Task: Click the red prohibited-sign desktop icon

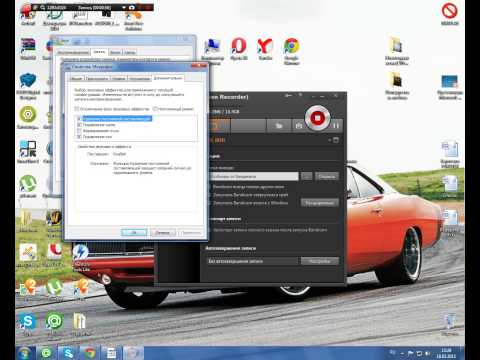Action: click(x=450, y=13)
